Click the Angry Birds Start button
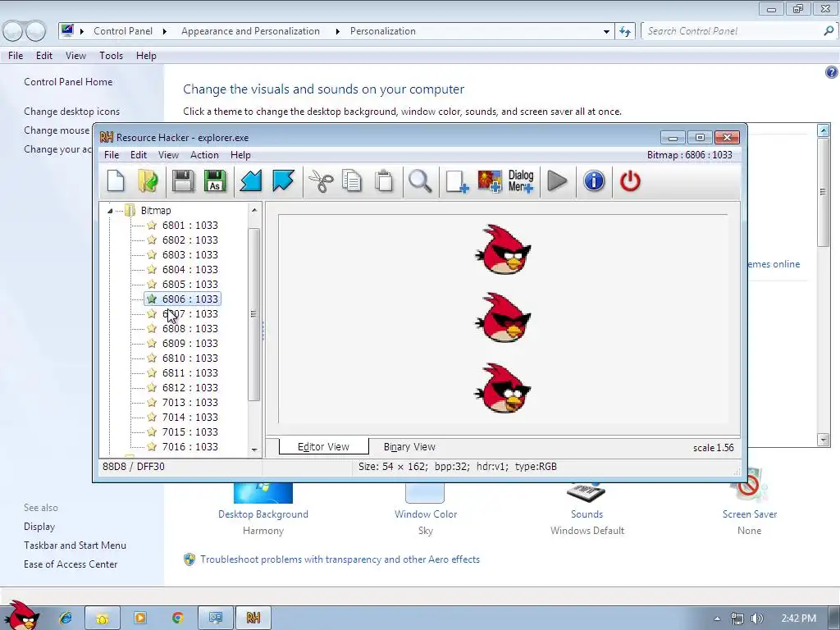The image size is (840, 630). click(x=21, y=616)
